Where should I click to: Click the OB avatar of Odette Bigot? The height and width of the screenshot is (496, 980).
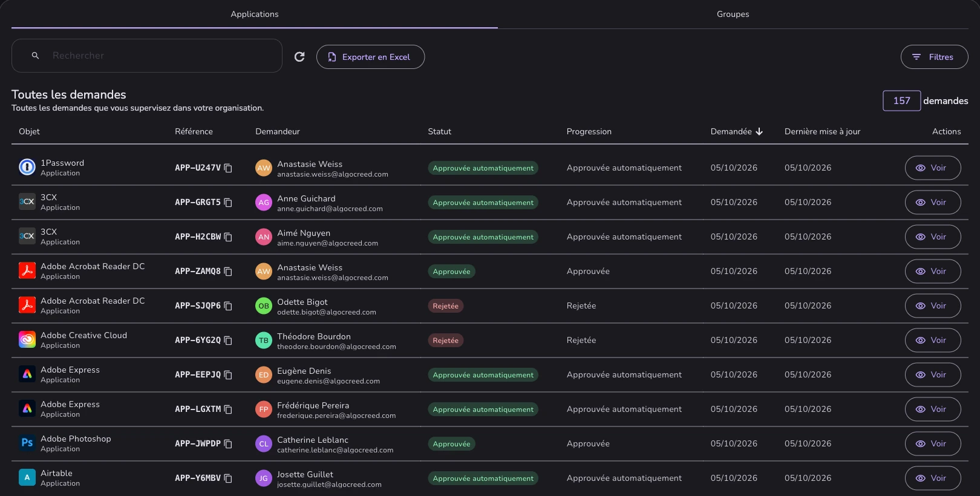[x=264, y=306]
